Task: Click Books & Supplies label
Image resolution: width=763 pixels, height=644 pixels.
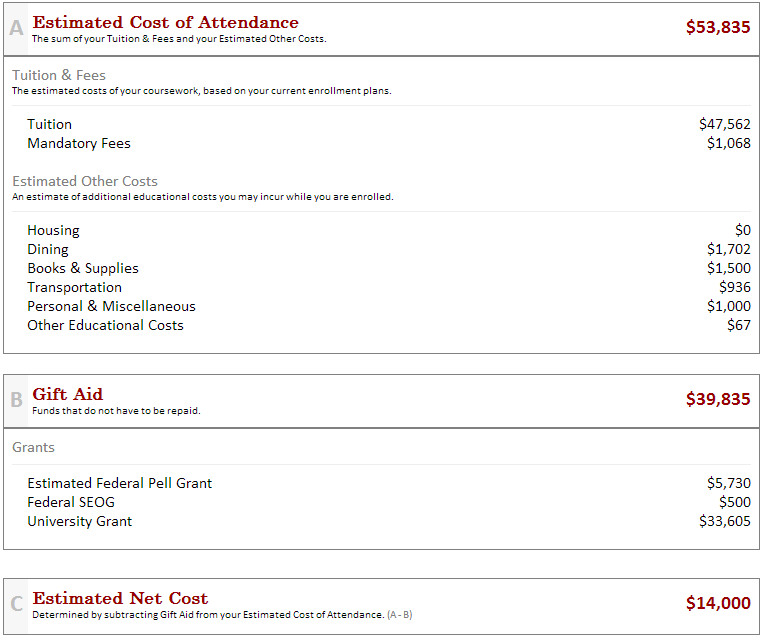Action: (x=83, y=269)
